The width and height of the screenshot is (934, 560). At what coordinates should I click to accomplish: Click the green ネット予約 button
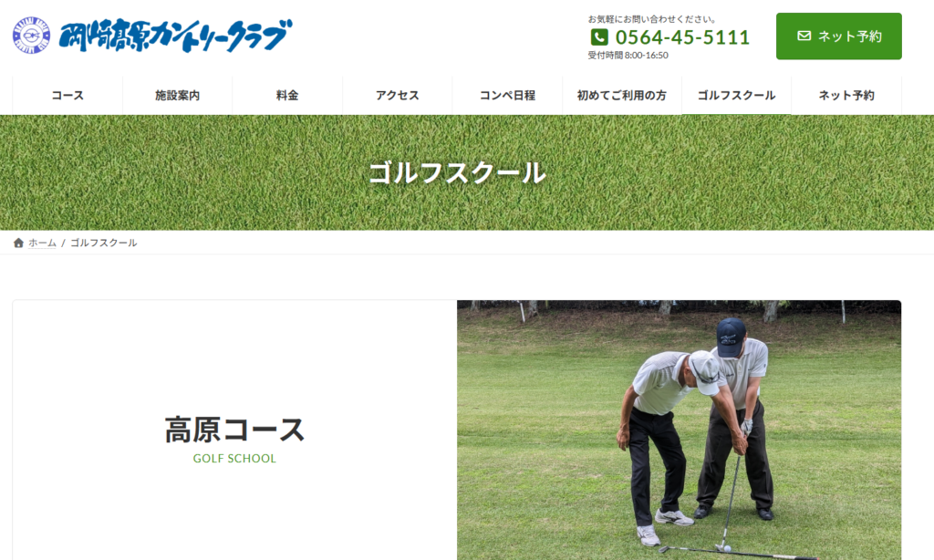pos(839,36)
